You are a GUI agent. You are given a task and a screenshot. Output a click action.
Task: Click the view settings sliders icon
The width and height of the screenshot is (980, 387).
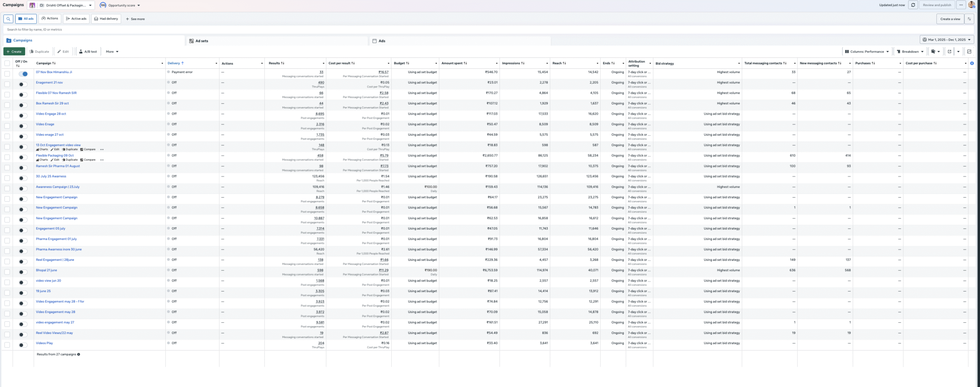pos(969,19)
